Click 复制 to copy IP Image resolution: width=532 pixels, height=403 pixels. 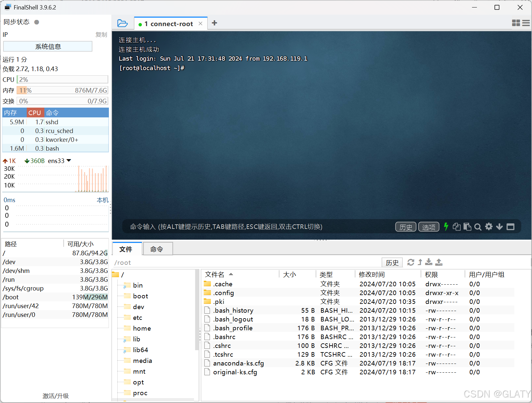tap(101, 35)
